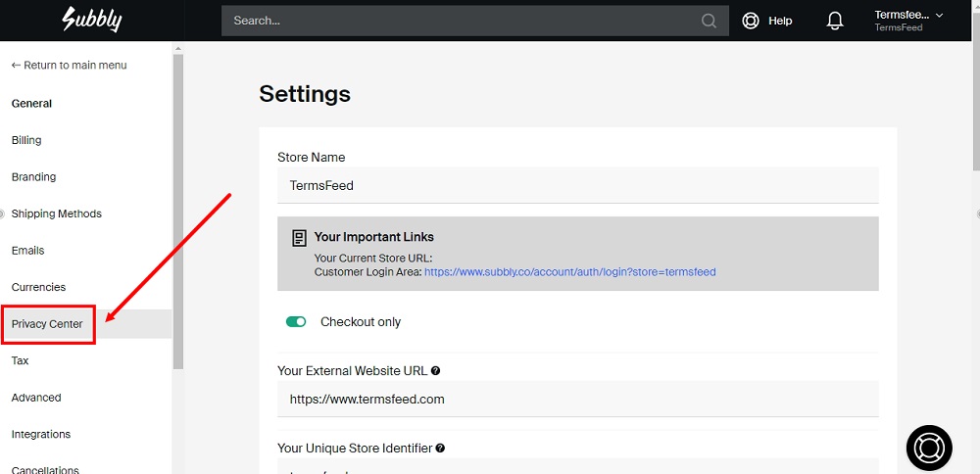Click the Help text in header
The image size is (980, 474).
tap(780, 21)
